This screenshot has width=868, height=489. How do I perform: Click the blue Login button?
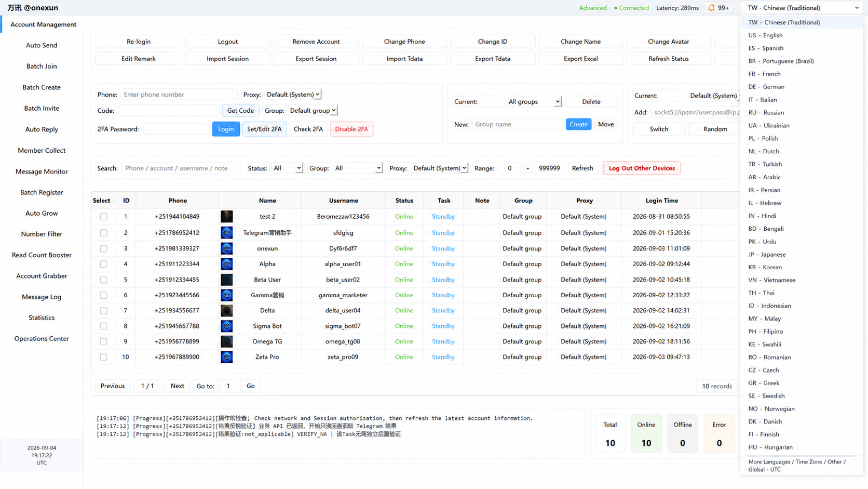click(x=226, y=129)
